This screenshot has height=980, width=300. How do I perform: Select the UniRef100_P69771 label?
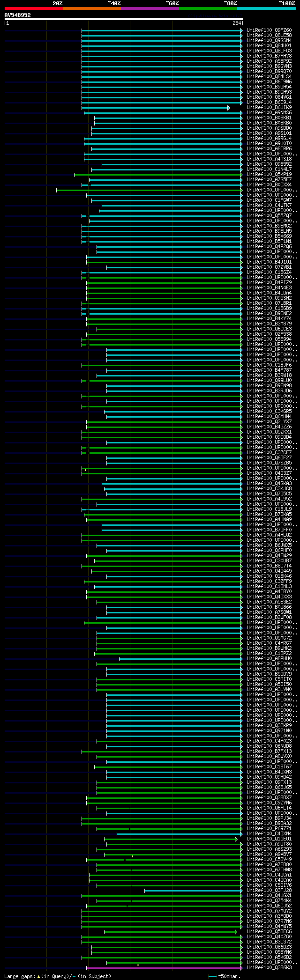pyautogui.click(x=269, y=829)
